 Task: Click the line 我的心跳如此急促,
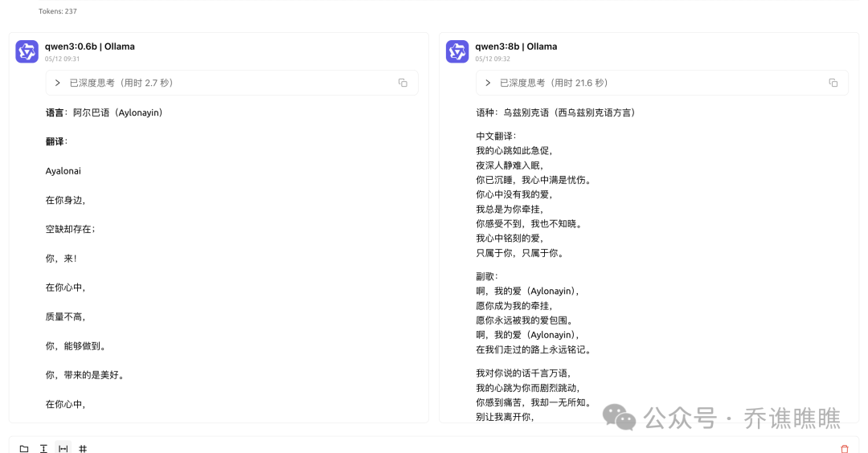(514, 150)
